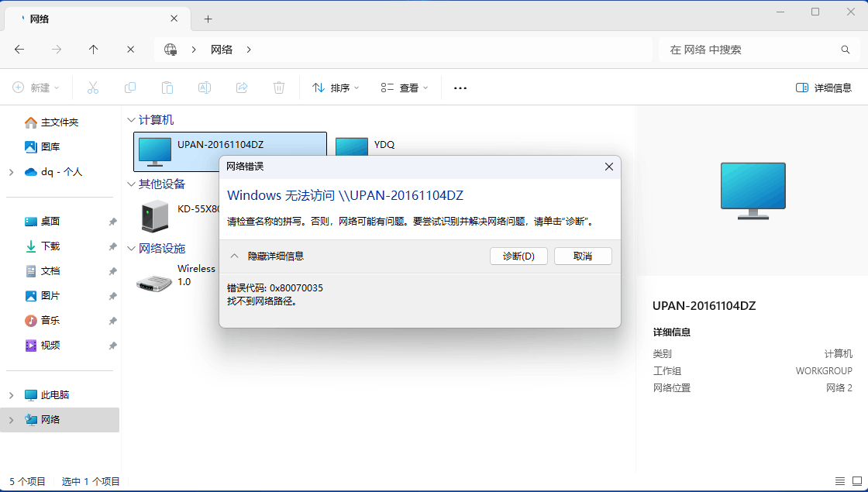
Task: Open the See more ellipsis menu
Action: point(460,88)
